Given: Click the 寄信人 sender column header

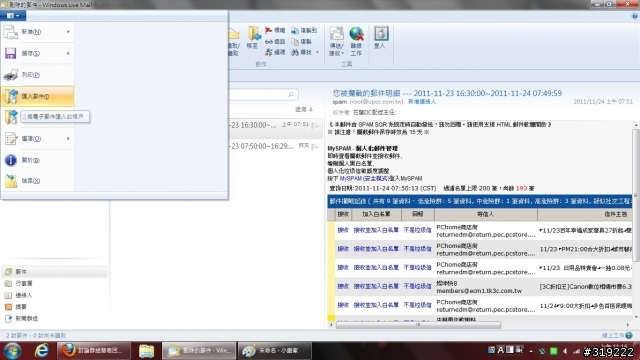Looking at the screenshot, I should 486,214.
